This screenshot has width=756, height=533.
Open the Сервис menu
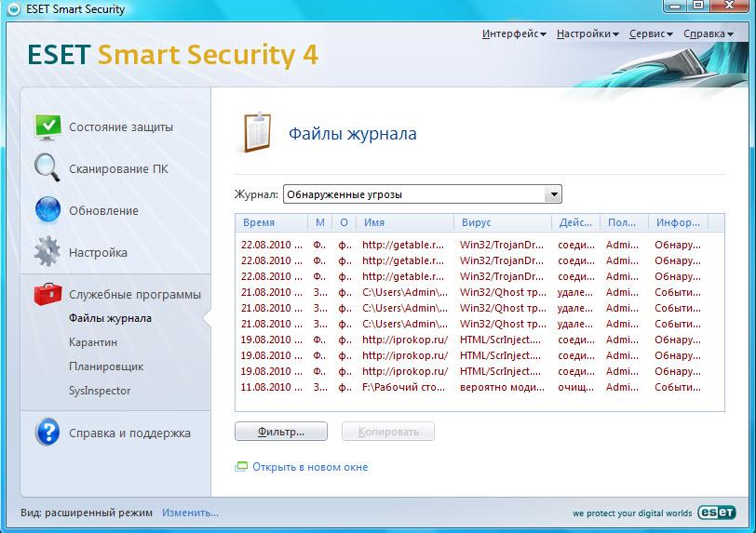651,33
